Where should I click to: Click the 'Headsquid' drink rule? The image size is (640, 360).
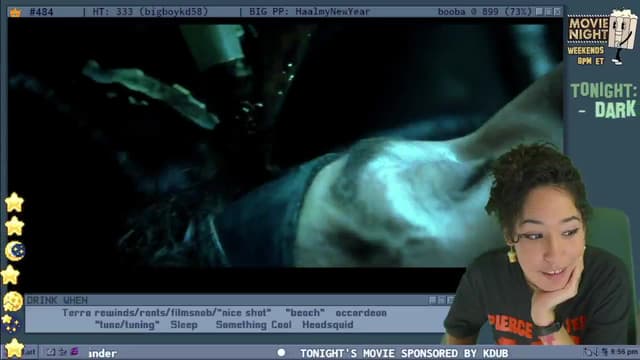click(328, 325)
